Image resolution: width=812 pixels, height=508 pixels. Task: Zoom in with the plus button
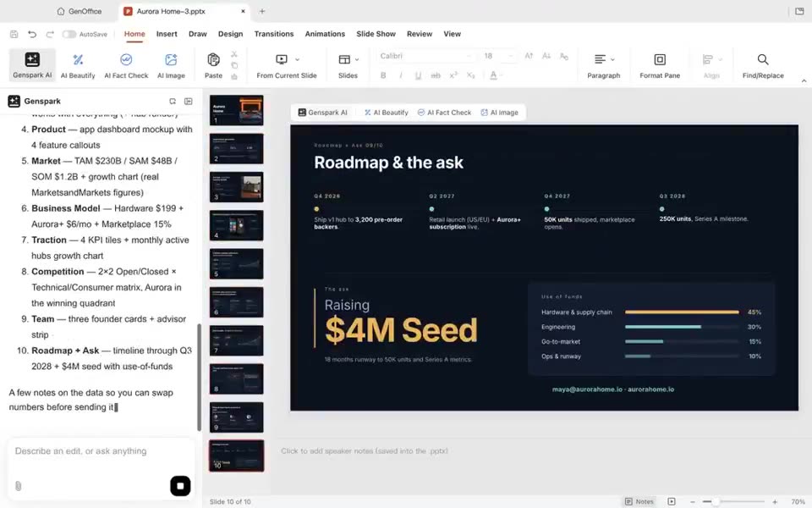pyautogui.click(x=775, y=501)
